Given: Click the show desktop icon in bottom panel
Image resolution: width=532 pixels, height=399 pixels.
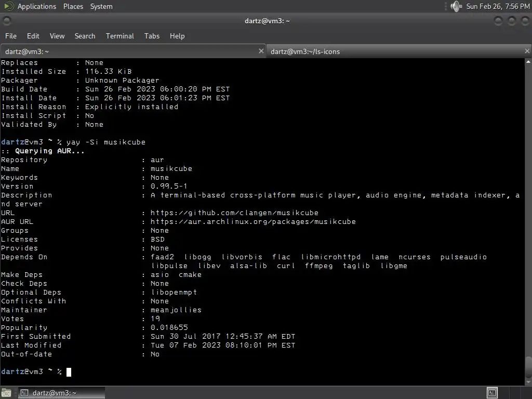Looking at the screenshot, I should (x=6, y=393).
